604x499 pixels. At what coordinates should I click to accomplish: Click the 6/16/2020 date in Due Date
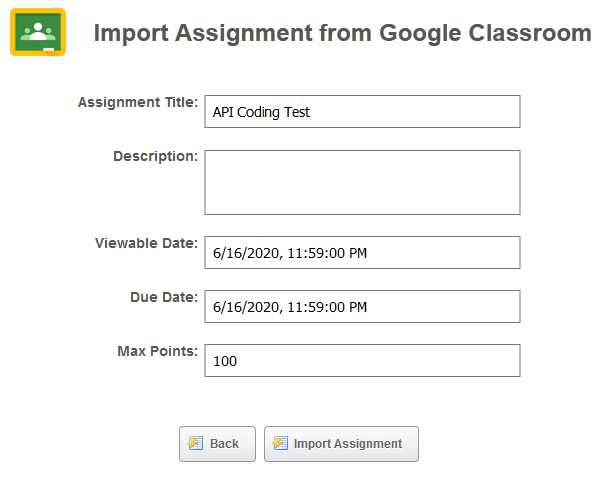pyautogui.click(x=248, y=307)
